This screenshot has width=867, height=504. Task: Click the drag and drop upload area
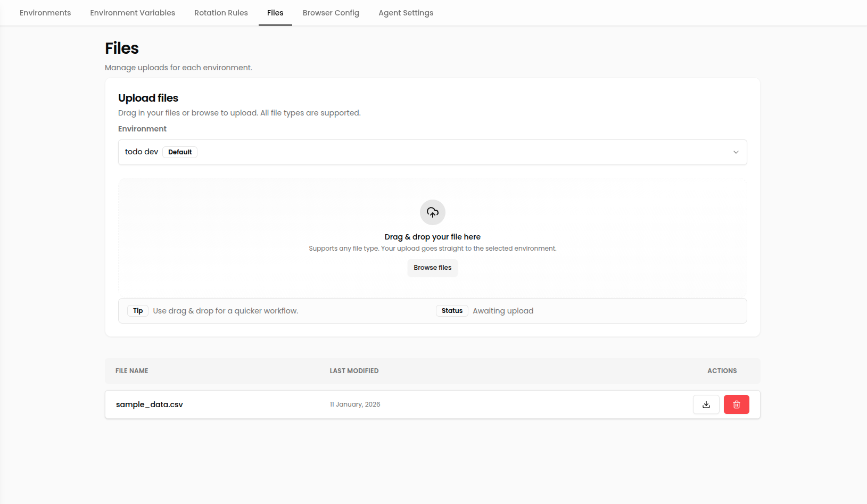point(432,236)
